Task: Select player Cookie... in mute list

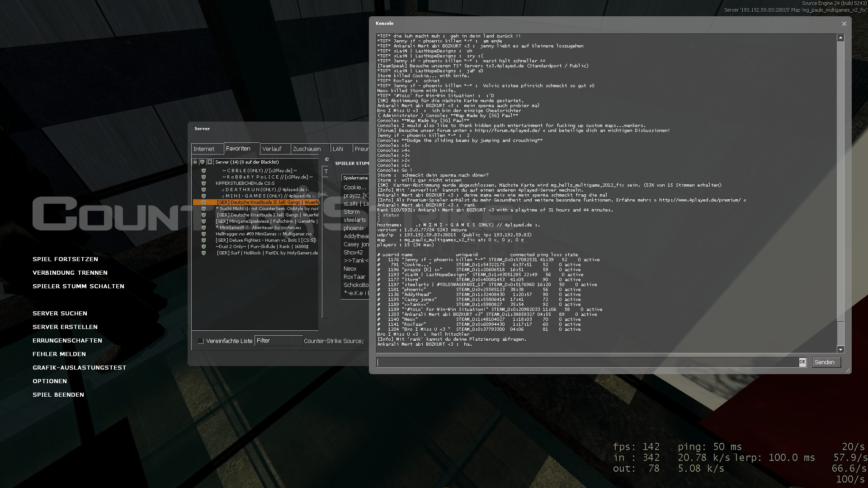Action: [x=355, y=187]
